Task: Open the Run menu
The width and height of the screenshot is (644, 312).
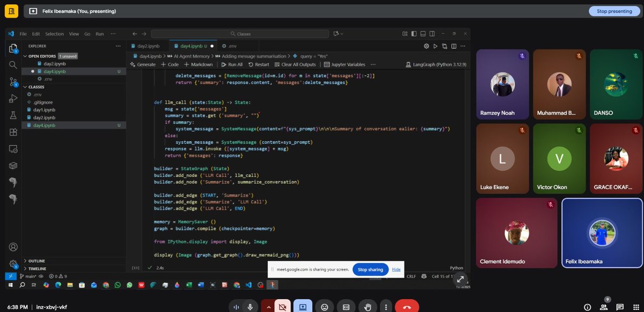Action: [x=99, y=34]
